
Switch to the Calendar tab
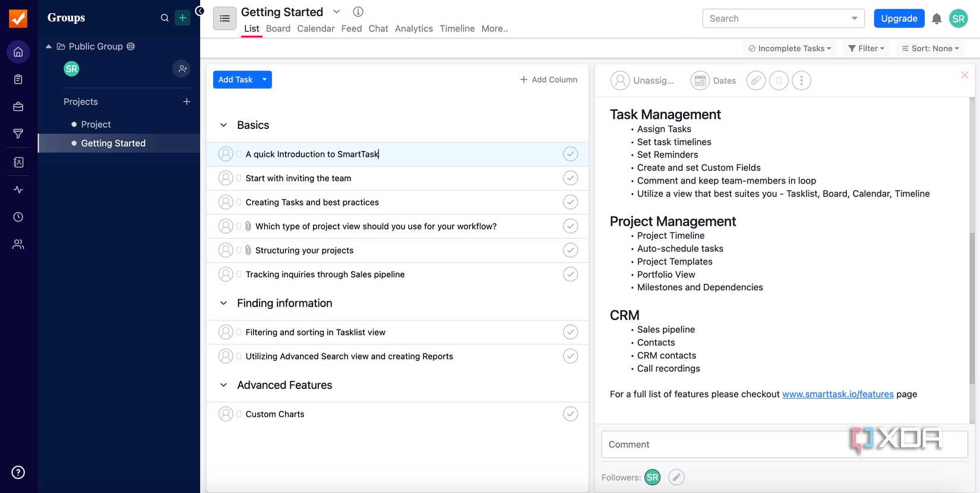[315, 29]
